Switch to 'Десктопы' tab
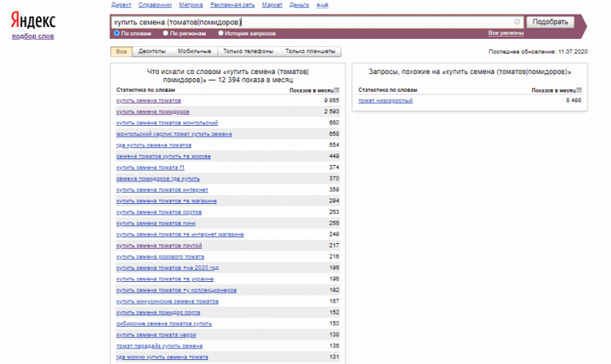 pos(152,51)
